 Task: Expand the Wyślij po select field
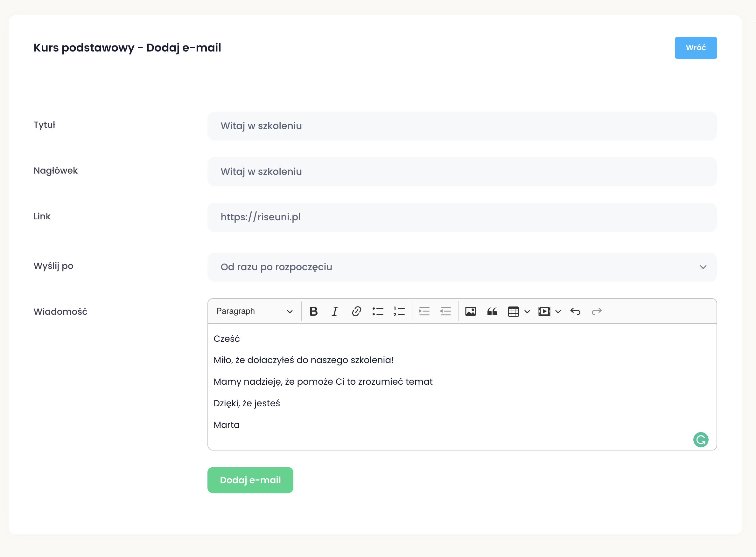coord(462,267)
